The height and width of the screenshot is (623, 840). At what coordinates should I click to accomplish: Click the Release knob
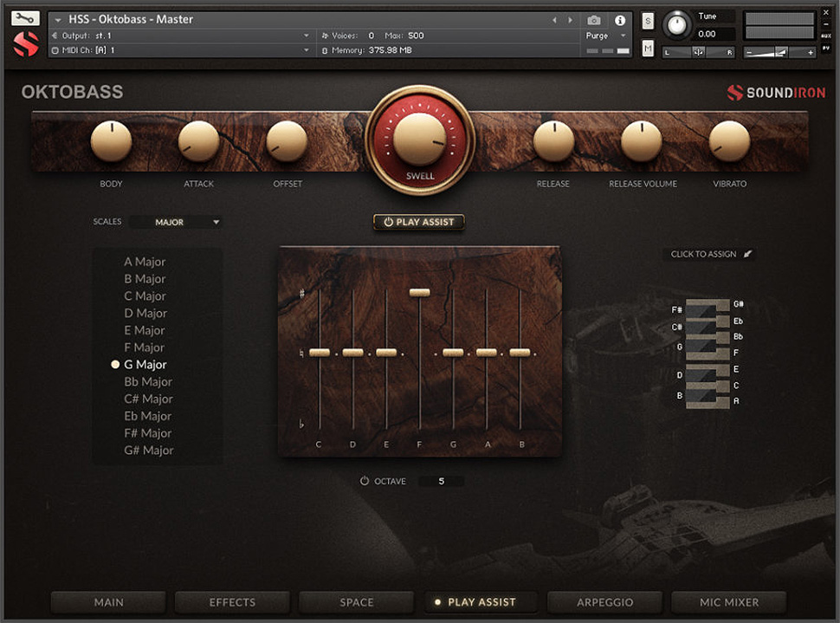(553, 141)
